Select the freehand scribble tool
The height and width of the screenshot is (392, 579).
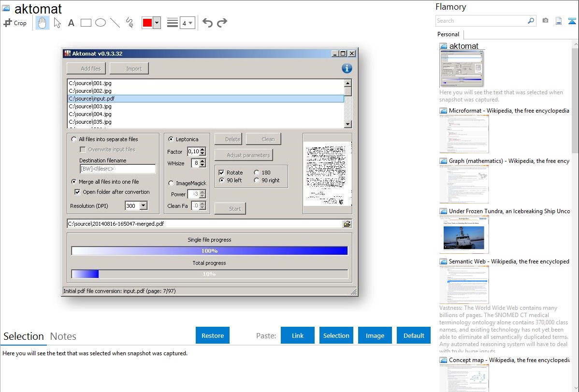tap(130, 23)
